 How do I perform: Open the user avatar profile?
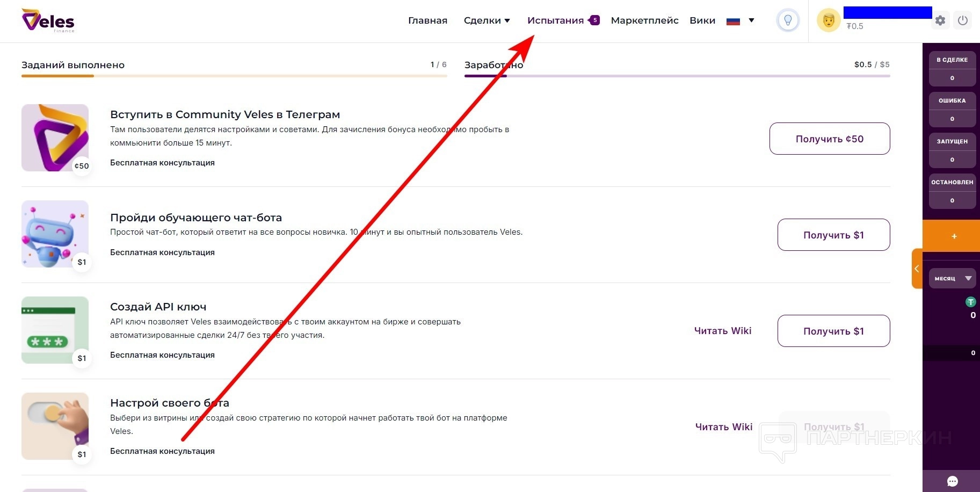coord(828,21)
